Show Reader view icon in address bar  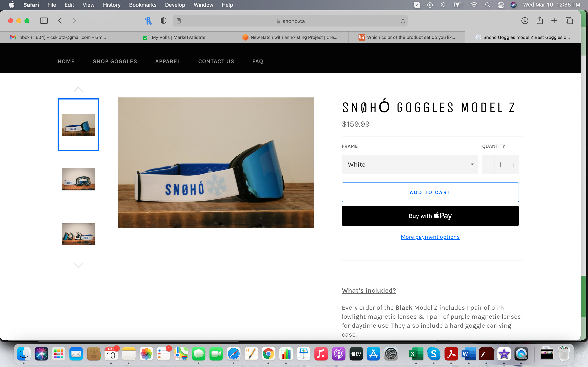179,21
